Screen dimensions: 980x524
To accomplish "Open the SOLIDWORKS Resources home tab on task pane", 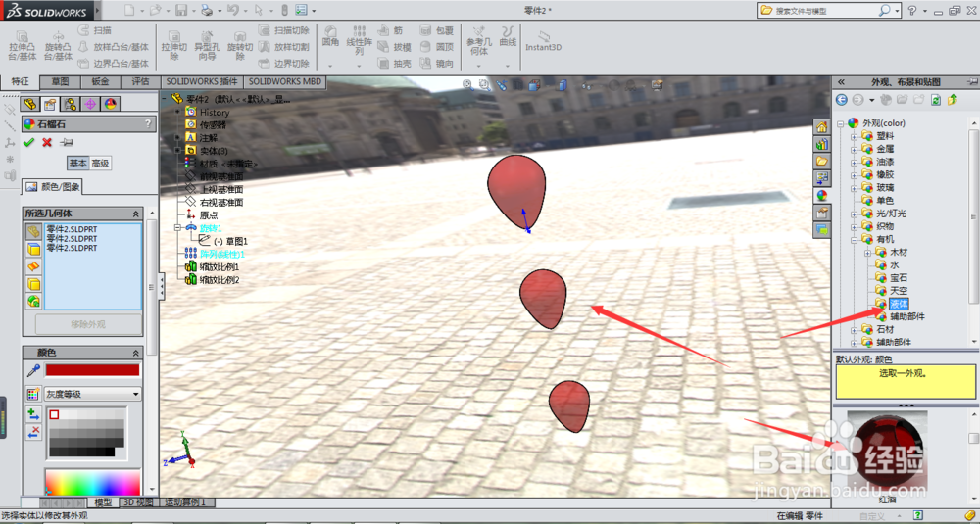I will point(822,127).
